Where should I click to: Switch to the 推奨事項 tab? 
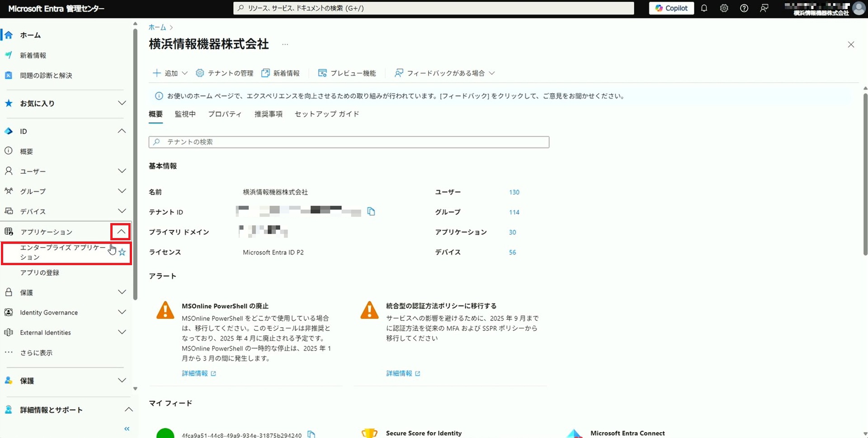(268, 114)
